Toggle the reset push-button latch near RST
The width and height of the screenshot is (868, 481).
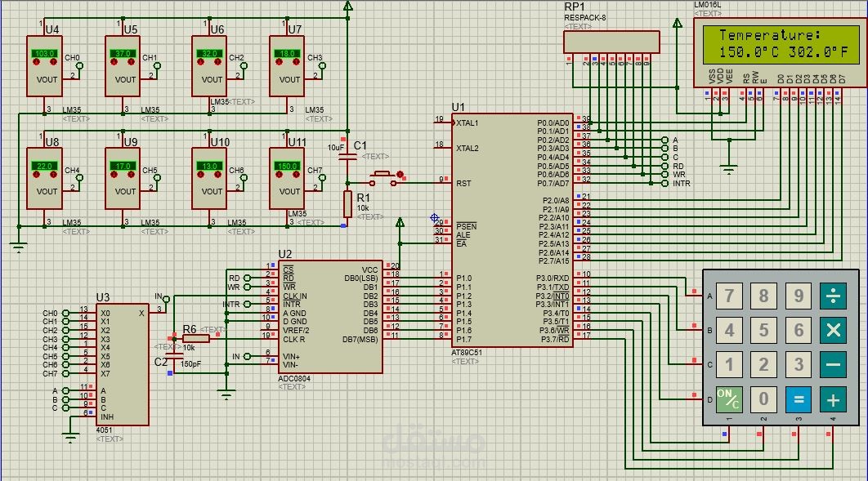tap(400, 175)
